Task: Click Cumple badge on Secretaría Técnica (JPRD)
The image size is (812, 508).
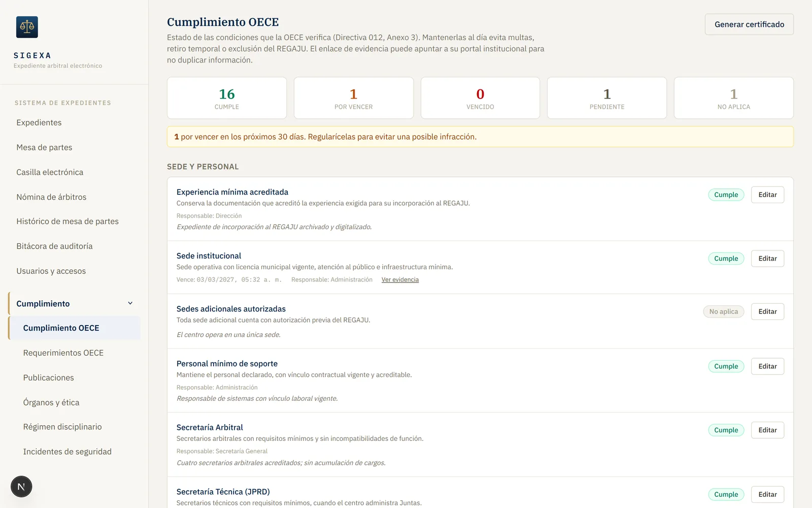Action: [726, 494]
